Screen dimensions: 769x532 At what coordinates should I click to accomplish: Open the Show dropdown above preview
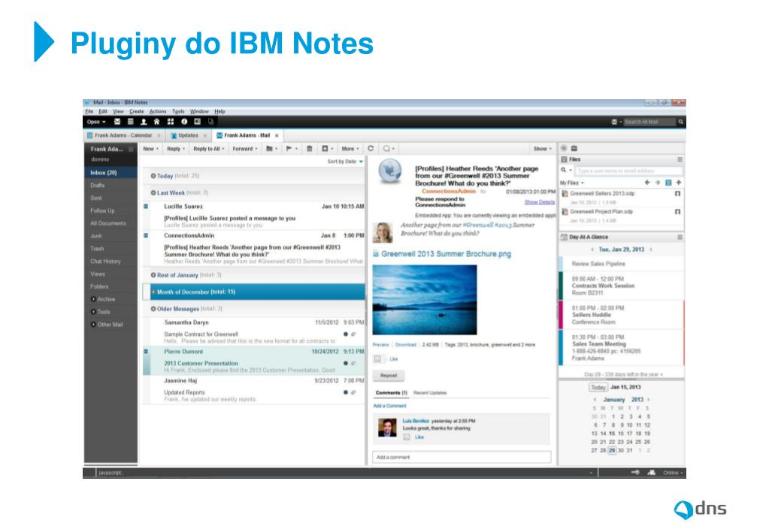point(543,149)
